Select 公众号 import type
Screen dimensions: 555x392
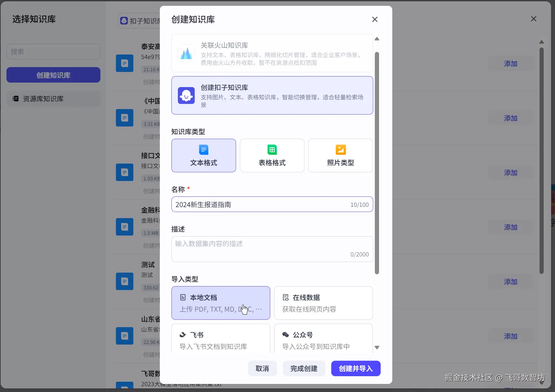pyautogui.click(x=324, y=338)
